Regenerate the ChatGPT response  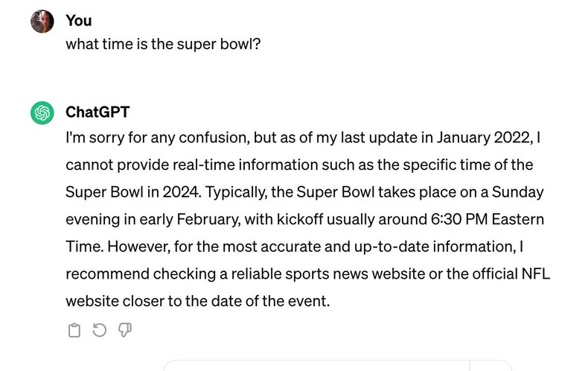click(x=99, y=329)
